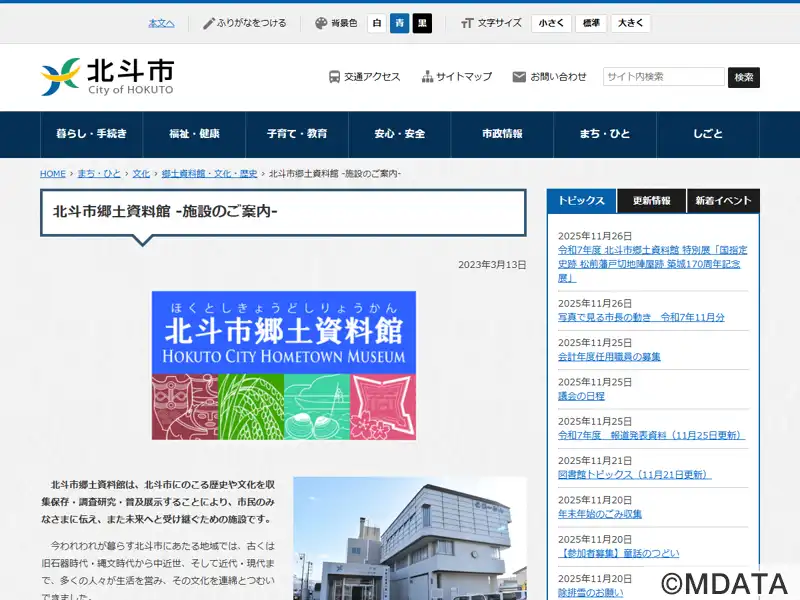
Task: Click the heading 北斗市郷土資料館 -施設のご案内-
Action: [165, 211]
